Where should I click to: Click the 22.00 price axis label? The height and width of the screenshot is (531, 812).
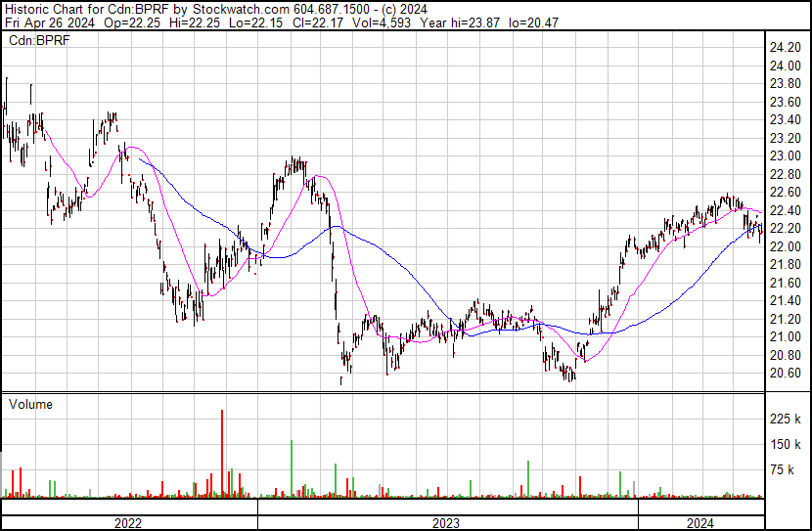[x=787, y=246]
